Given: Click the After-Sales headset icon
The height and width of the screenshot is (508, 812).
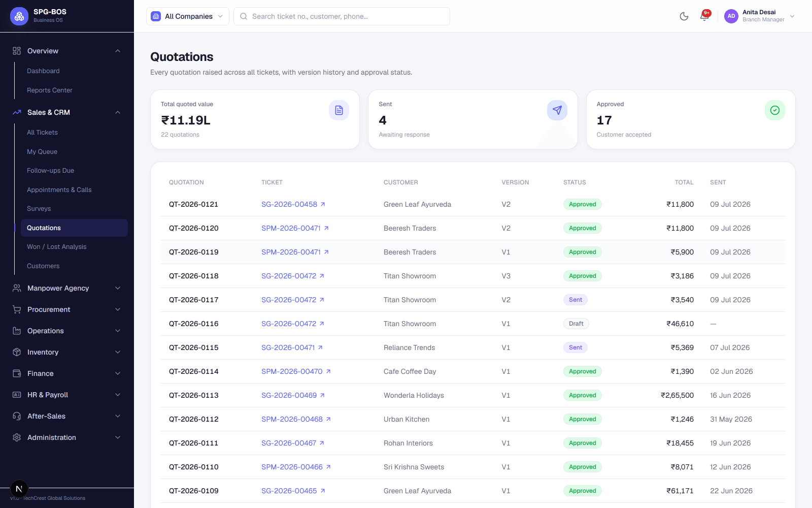Looking at the screenshot, I should click(17, 416).
